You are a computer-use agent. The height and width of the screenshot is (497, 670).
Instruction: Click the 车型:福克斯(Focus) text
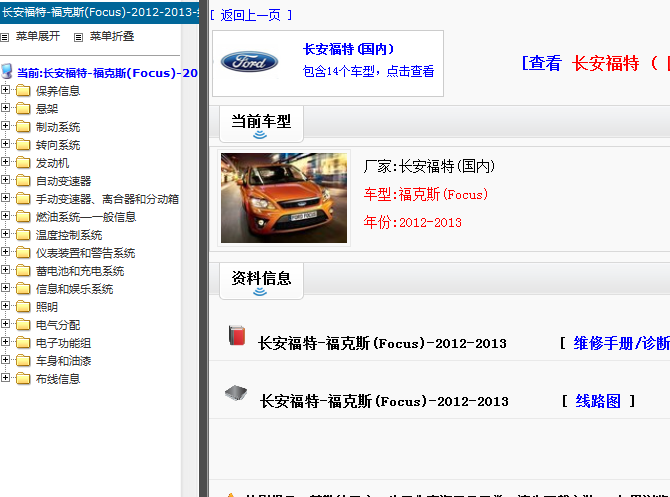point(426,194)
